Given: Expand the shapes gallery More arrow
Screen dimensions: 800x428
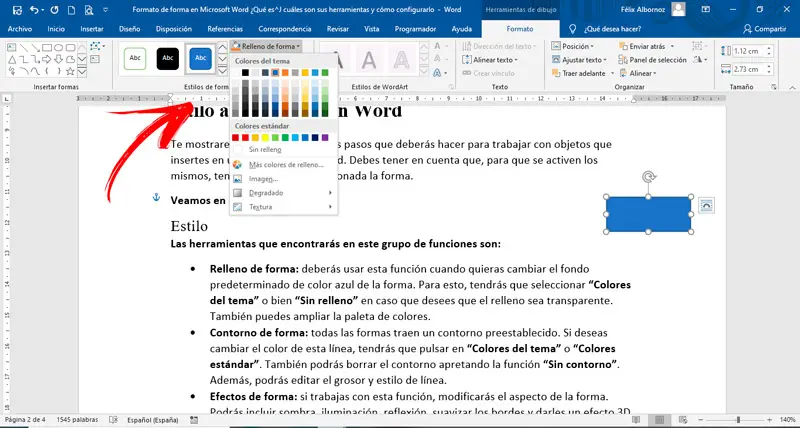Looking at the screenshot, I should (x=82, y=72).
